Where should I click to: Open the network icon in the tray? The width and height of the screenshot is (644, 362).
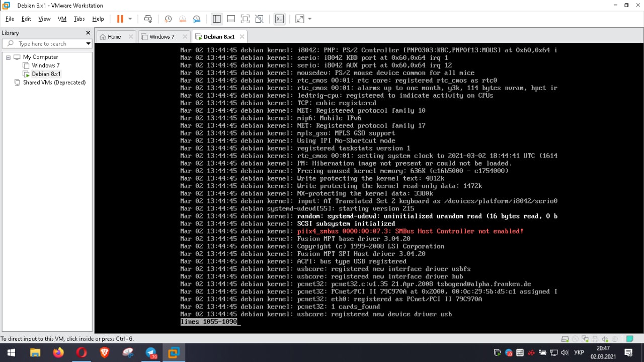554,352
